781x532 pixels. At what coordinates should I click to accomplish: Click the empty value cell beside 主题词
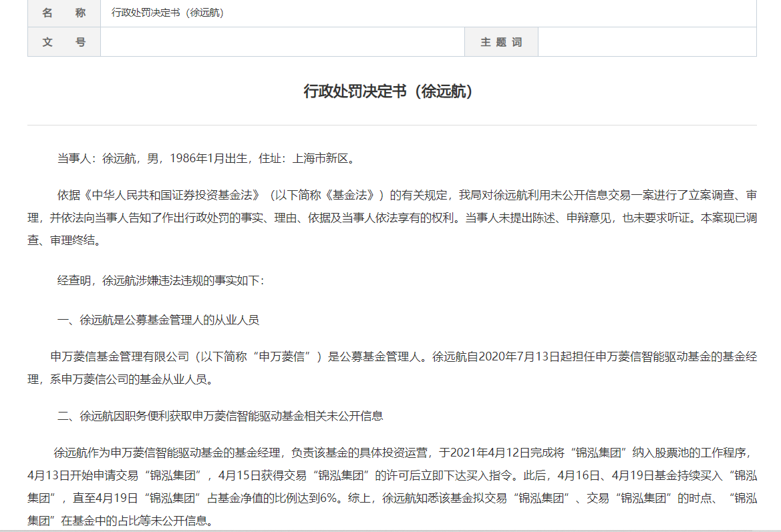[647, 42]
